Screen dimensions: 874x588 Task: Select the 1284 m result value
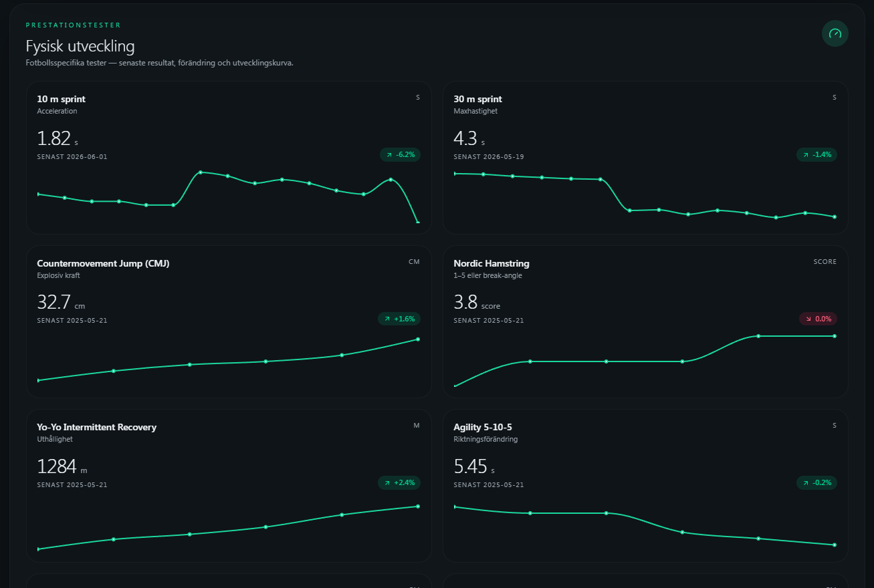[x=62, y=466]
